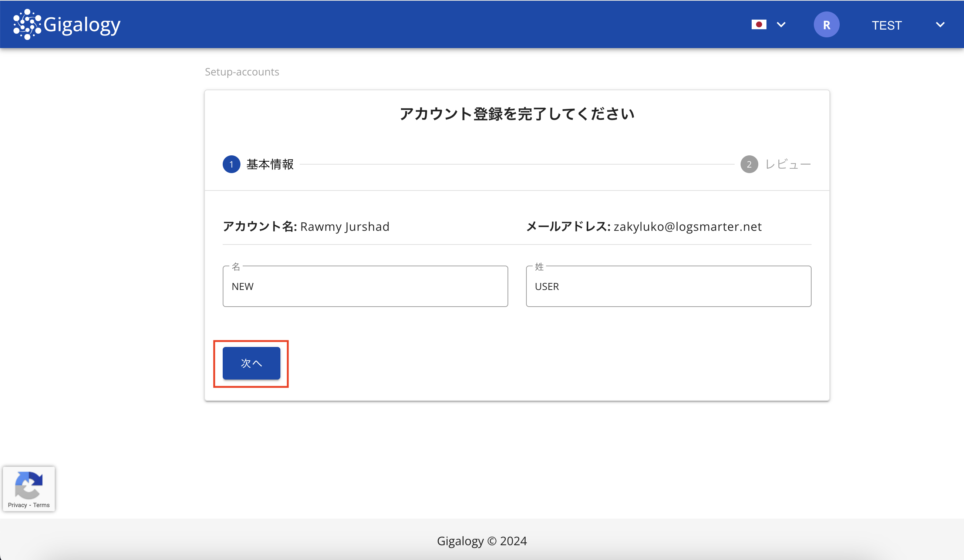Click the Setup-accounts breadcrumb
Image resolution: width=964 pixels, height=560 pixels.
coord(242,71)
